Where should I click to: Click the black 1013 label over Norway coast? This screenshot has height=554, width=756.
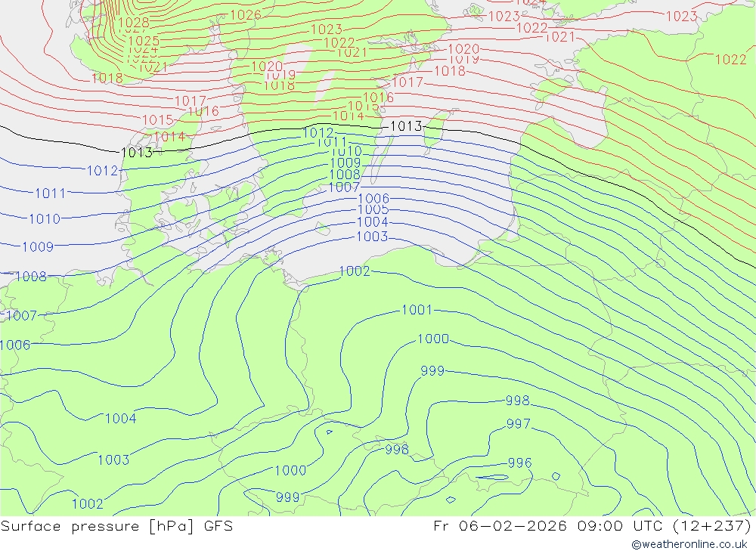(x=136, y=153)
